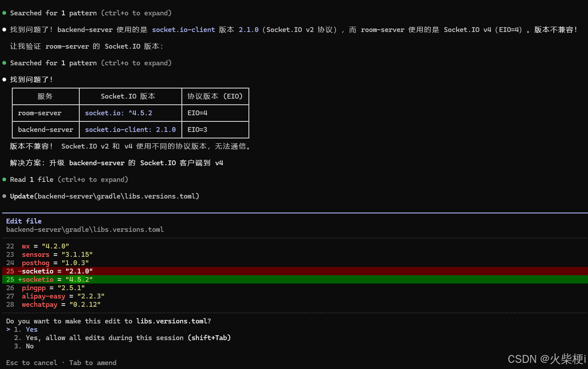Click the EIO=3 table cell
This screenshot has height=369, width=588.
[215, 130]
